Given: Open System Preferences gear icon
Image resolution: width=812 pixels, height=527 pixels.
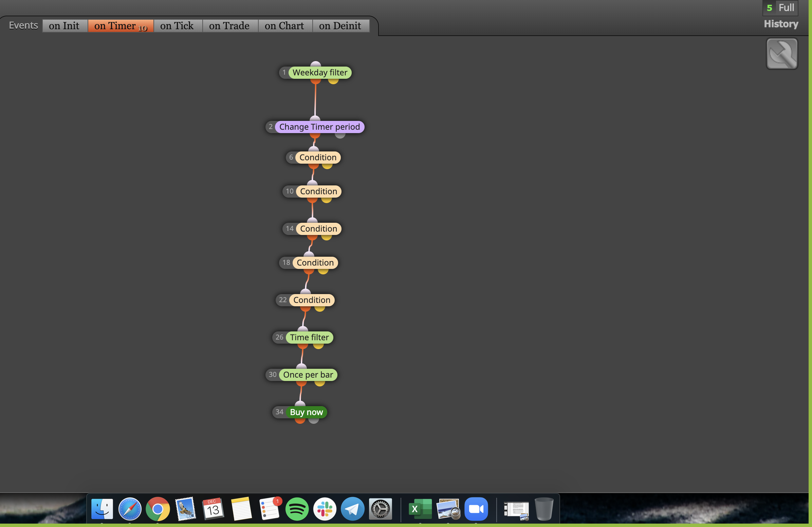Looking at the screenshot, I should [x=381, y=509].
